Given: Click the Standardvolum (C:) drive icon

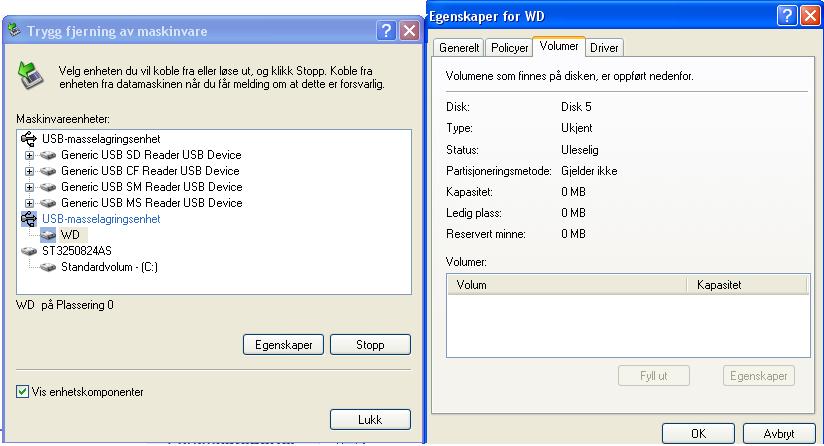Looking at the screenshot, I should (48, 267).
